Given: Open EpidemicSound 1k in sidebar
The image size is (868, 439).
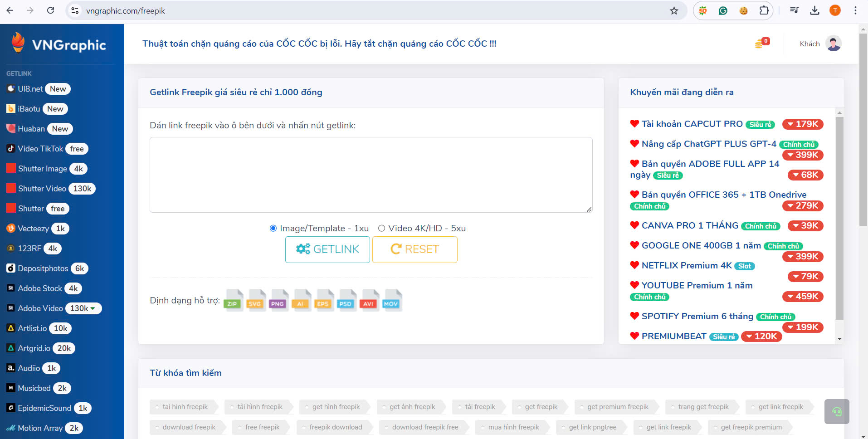Looking at the screenshot, I should (x=49, y=408).
